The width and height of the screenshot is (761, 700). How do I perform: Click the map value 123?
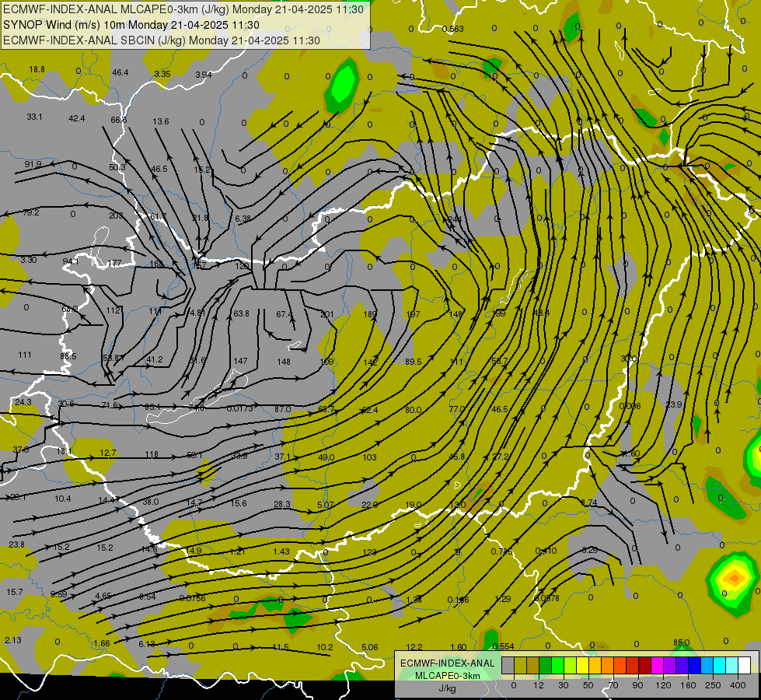click(x=370, y=552)
